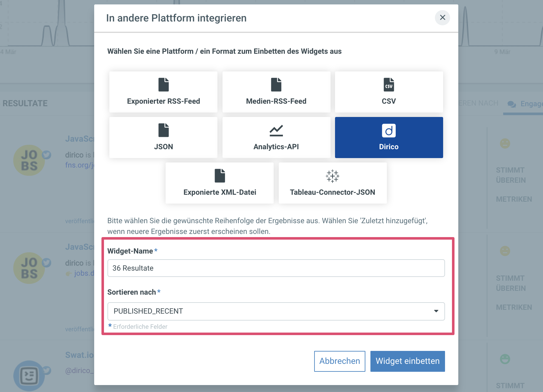Select the JSON file icon

coord(163,130)
